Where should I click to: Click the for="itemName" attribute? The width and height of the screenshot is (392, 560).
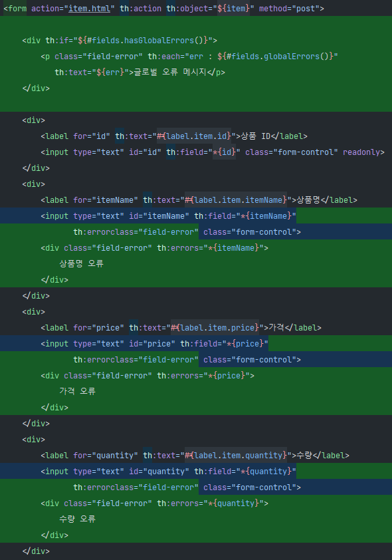(106, 200)
